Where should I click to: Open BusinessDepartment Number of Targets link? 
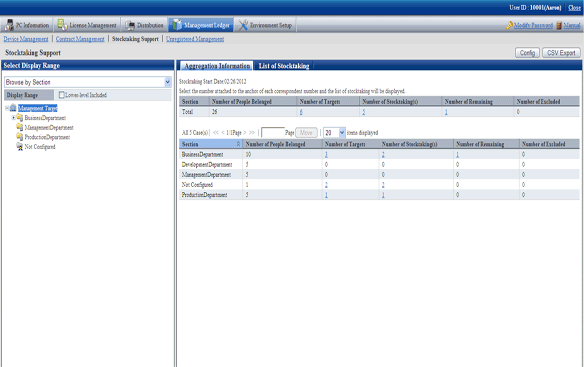pyautogui.click(x=326, y=154)
